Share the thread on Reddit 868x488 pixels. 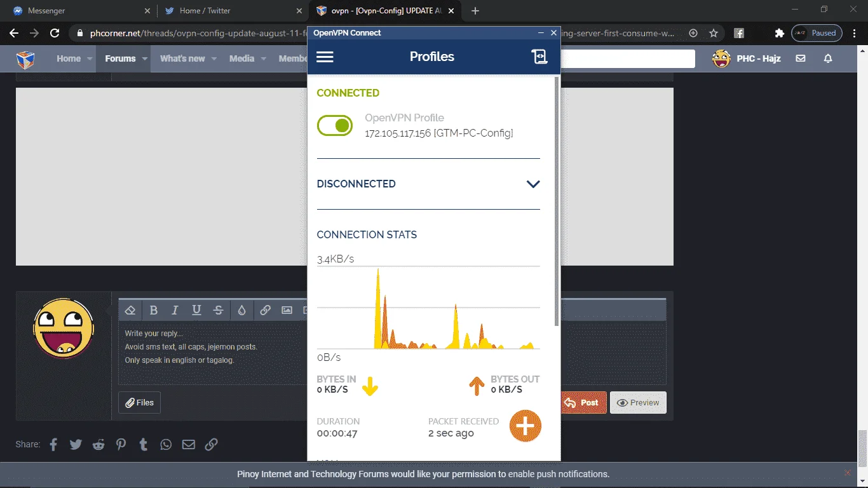(x=98, y=444)
